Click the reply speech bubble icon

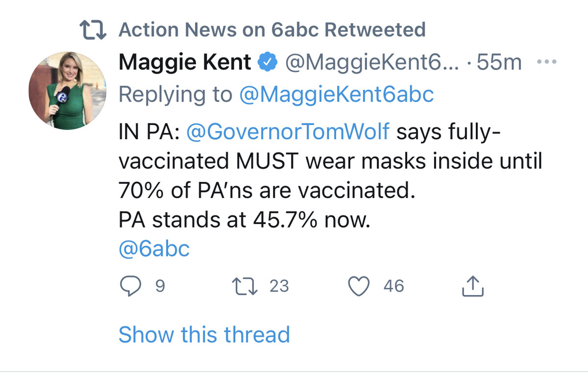(x=129, y=286)
